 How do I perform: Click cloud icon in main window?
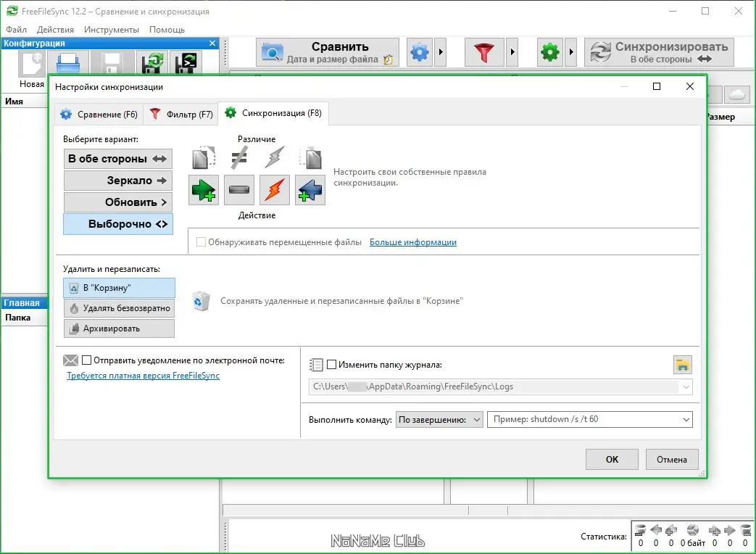736,94
